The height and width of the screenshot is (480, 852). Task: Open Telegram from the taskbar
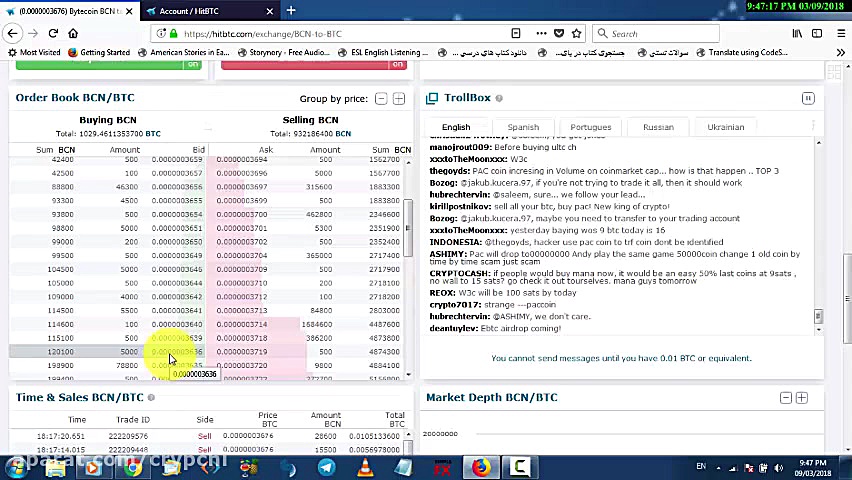point(327,467)
